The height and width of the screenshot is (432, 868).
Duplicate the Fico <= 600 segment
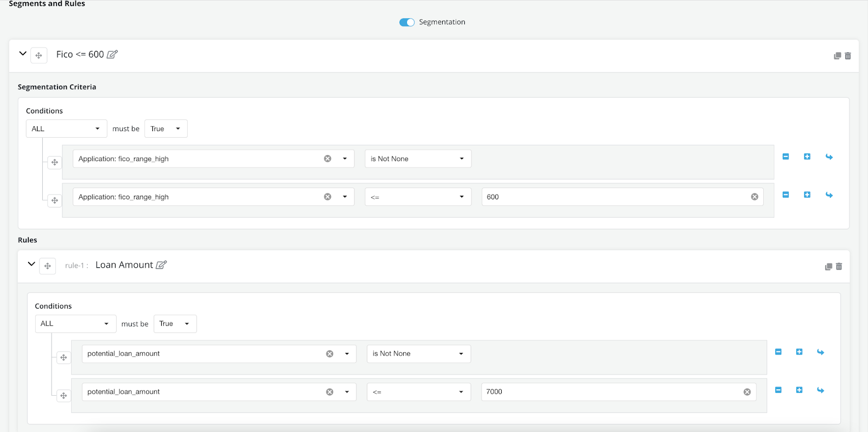click(837, 56)
